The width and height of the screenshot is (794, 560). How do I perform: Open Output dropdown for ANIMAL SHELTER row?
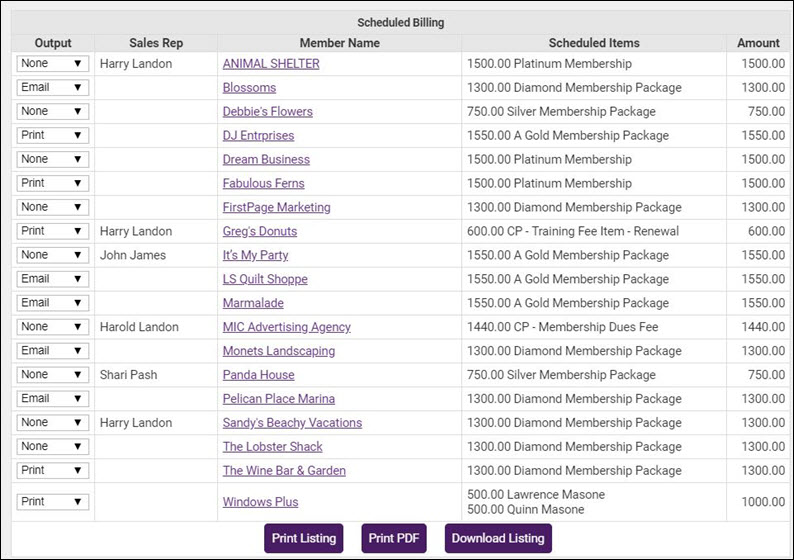click(52, 64)
